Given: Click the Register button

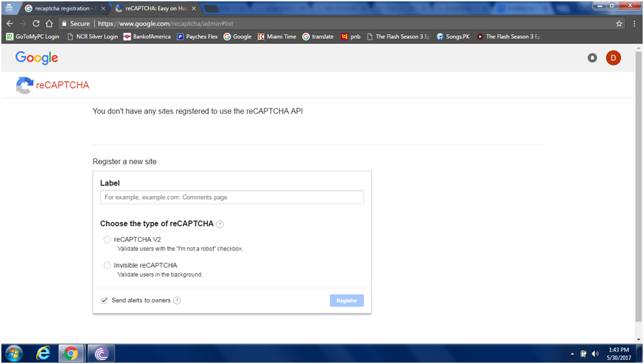Looking at the screenshot, I should point(347,300).
